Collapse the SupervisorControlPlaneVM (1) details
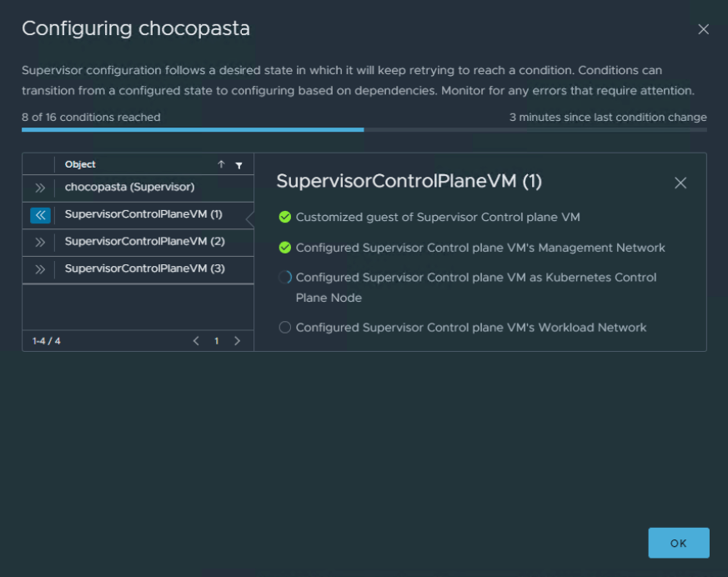Viewport: 728px width, 577px height. coord(40,215)
